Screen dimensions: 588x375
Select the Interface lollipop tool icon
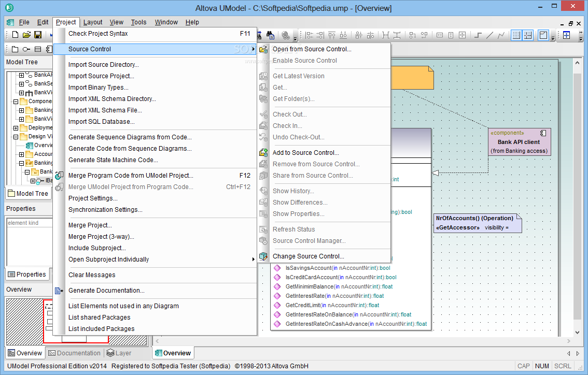26,49
